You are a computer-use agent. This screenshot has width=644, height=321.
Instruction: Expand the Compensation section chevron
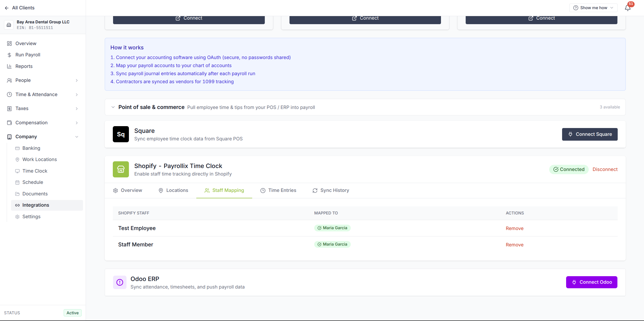tap(77, 123)
